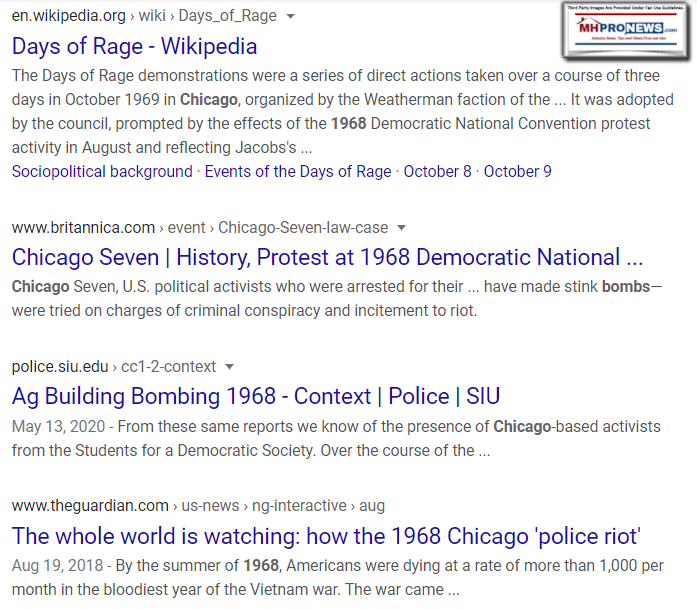Screen dimensions: 697x609
Task: Open the Chicago Seven Britannica result title
Action: [327, 257]
